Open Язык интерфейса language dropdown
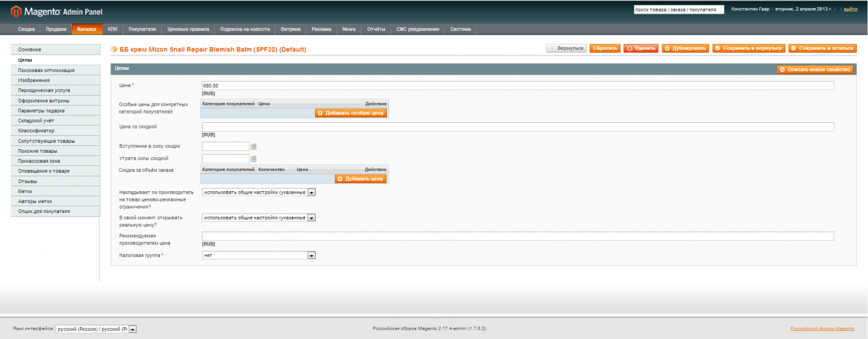Screen dimensions: 868x339 pos(96,329)
